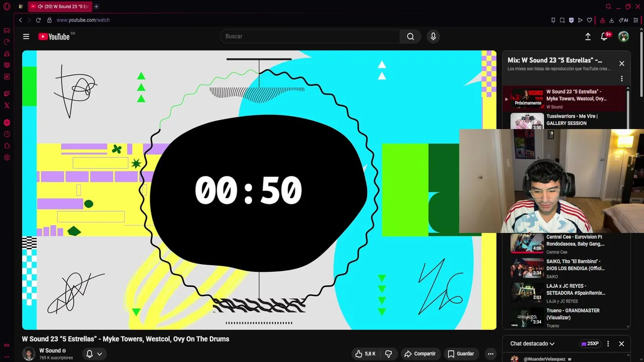Open the W Sound channel name link
This screenshot has width=644, height=362.
pyautogui.click(x=50, y=350)
